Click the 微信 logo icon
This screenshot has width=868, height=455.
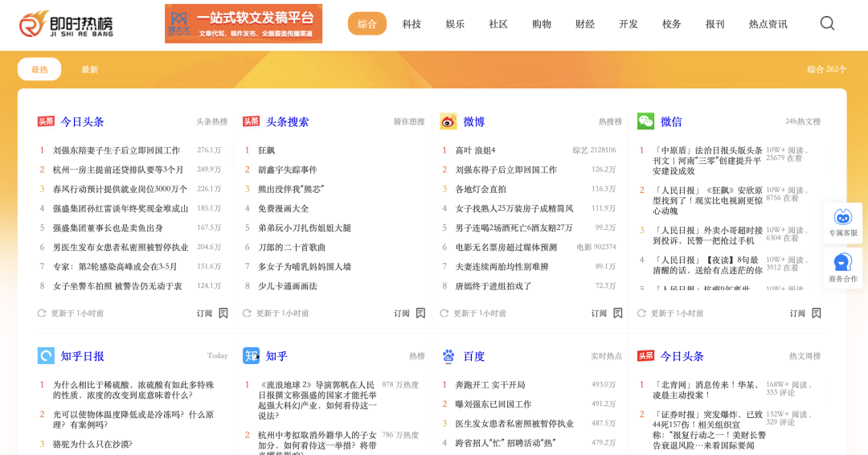[645, 121]
